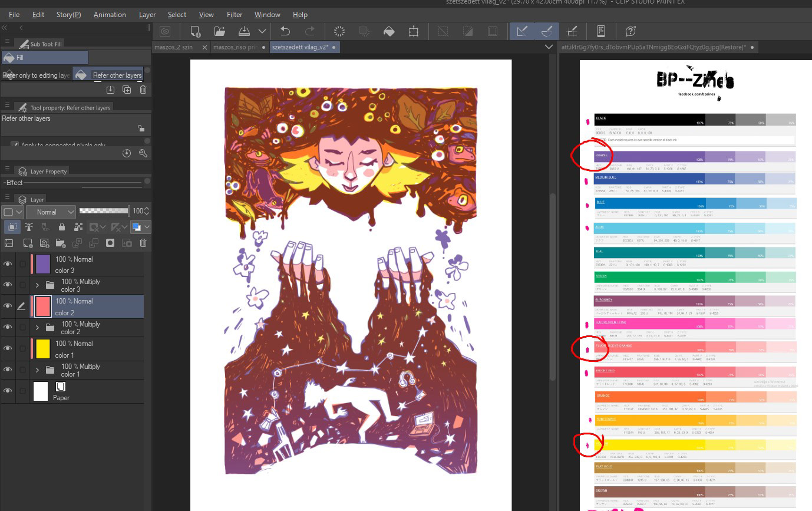Choose Refer only to editing layer sub tool
The image size is (812, 511).
(x=36, y=75)
